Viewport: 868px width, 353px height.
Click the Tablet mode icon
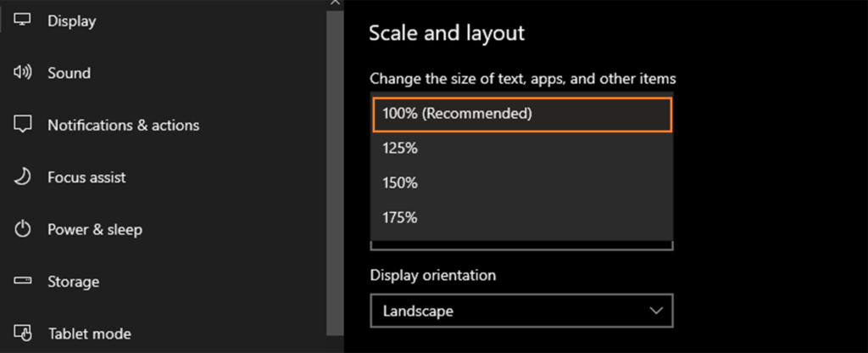(x=23, y=333)
